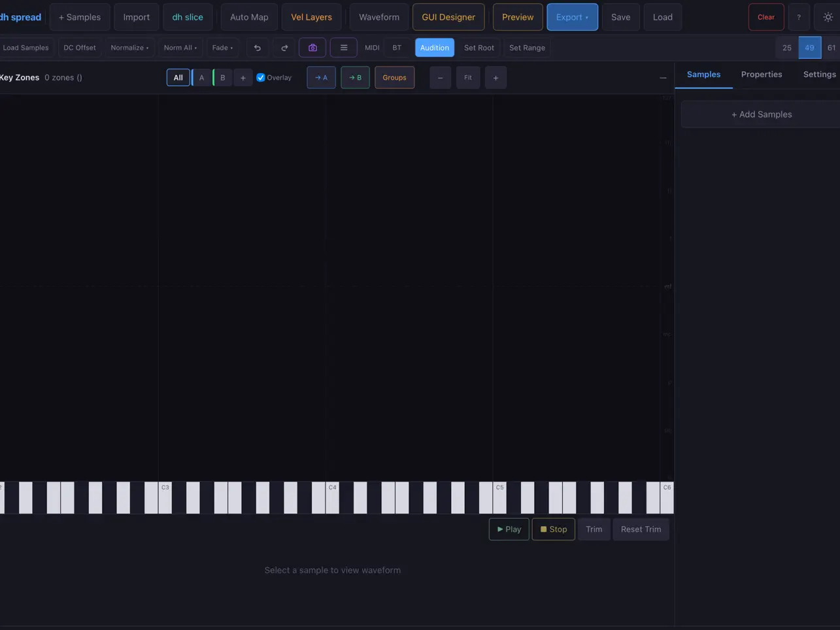The width and height of the screenshot is (840, 630).
Task: Open the Groups button
Action: click(394, 78)
